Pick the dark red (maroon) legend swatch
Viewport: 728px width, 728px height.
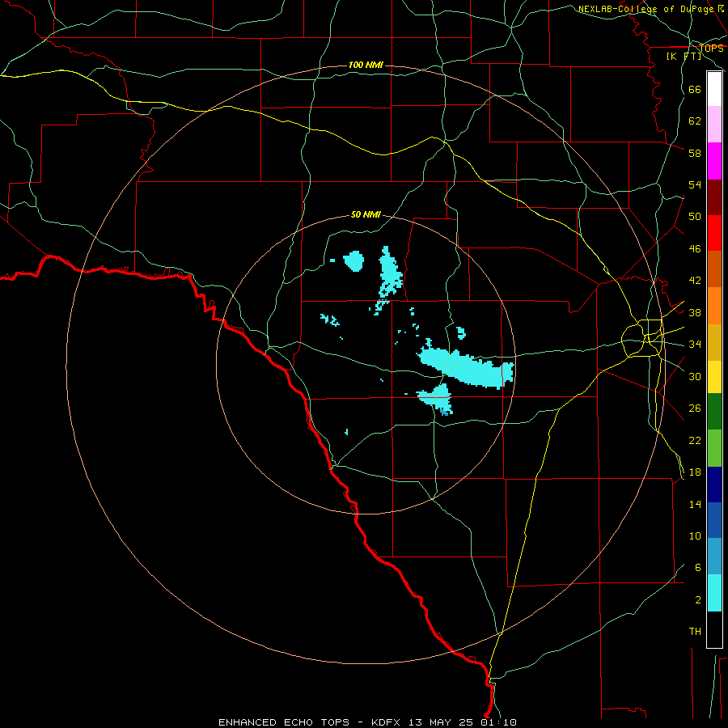pyautogui.click(x=714, y=197)
